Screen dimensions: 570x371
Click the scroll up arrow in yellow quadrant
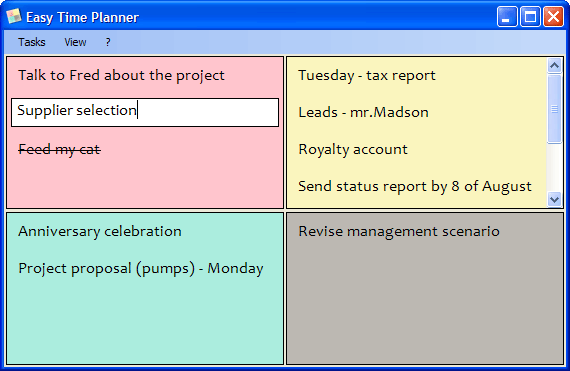coord(554,65)
